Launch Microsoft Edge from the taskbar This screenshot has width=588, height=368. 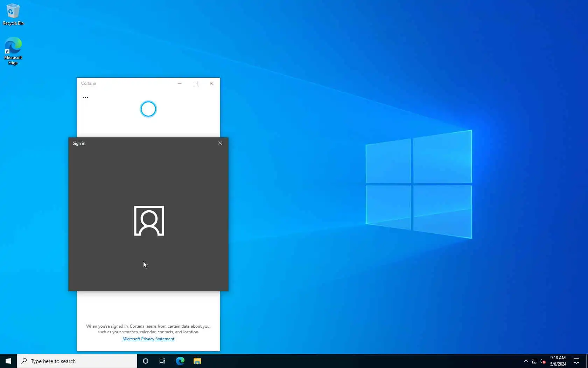click(180, 361)
